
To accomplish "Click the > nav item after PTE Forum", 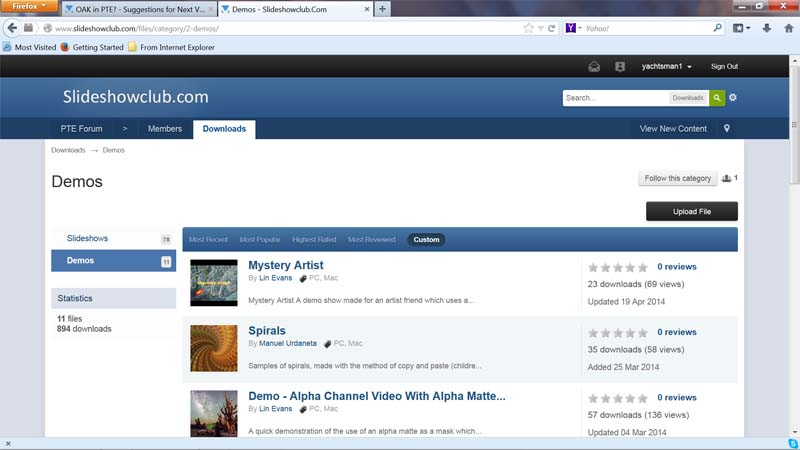I will tap(125, 129).
